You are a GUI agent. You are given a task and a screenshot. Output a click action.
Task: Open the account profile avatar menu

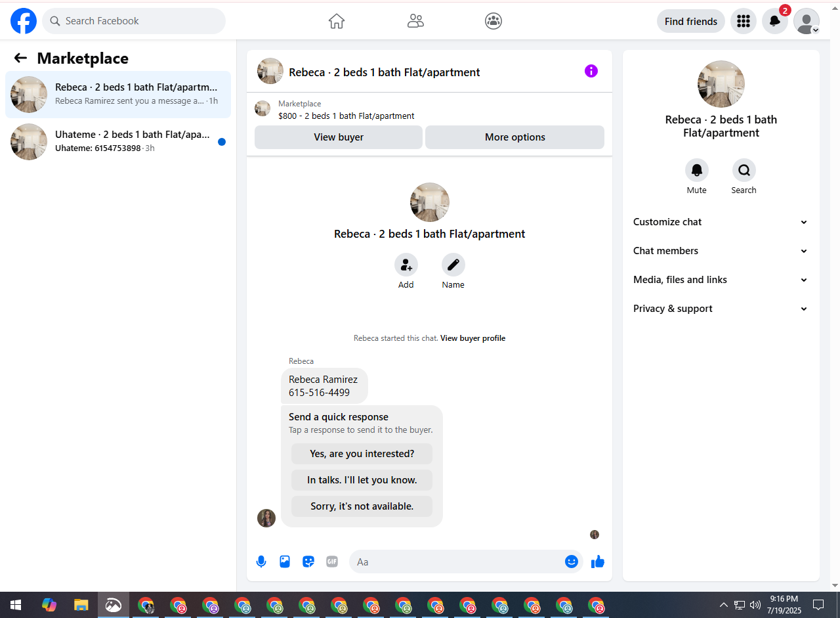tap(807, 21)
